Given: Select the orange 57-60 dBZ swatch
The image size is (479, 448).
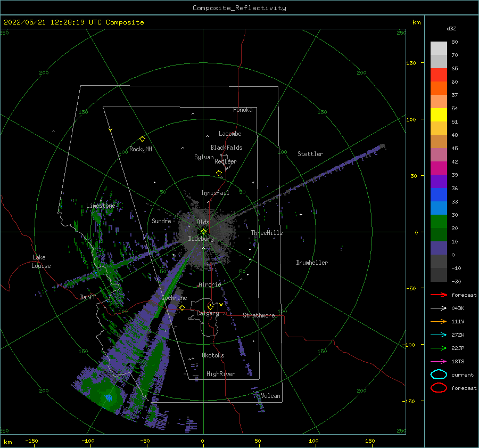Looking at the screenshot, I should click(439, 88).
